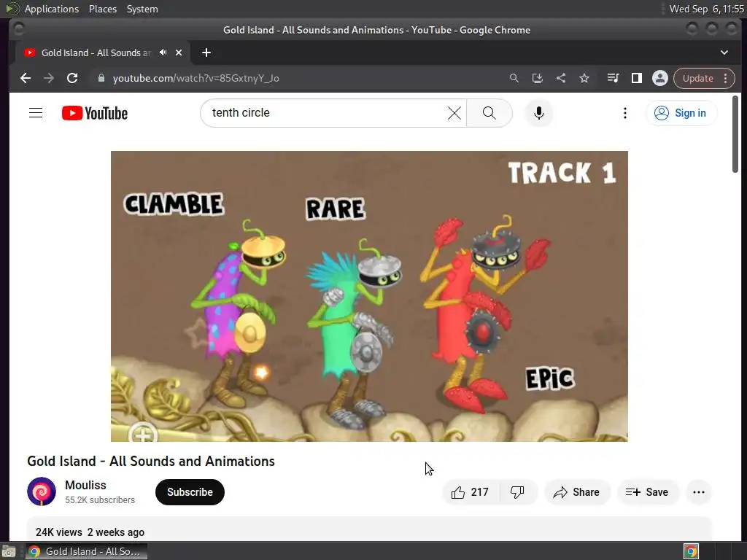Open the System menu
This screenshot has width=747, height=560.
click(142, 9)
